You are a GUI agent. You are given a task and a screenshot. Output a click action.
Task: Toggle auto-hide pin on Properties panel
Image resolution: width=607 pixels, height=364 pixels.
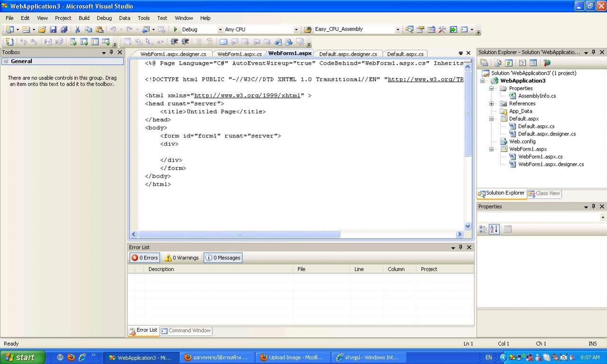(x=594, y=207)
